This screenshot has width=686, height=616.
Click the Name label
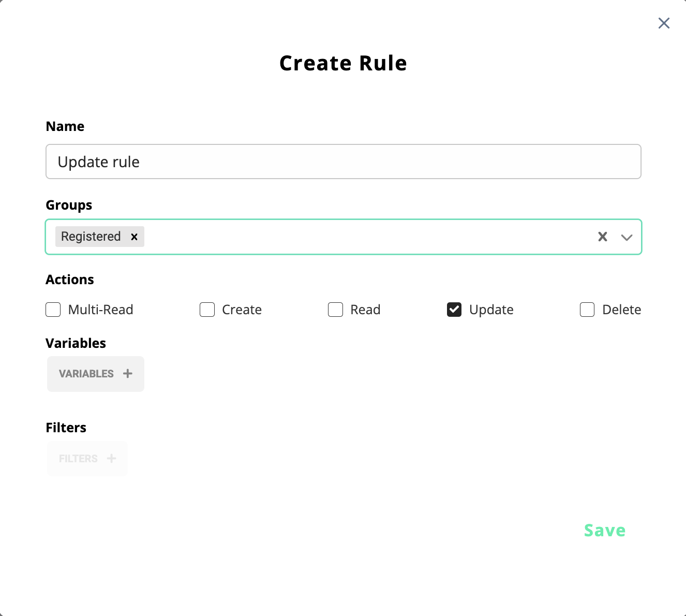point(65,126)
